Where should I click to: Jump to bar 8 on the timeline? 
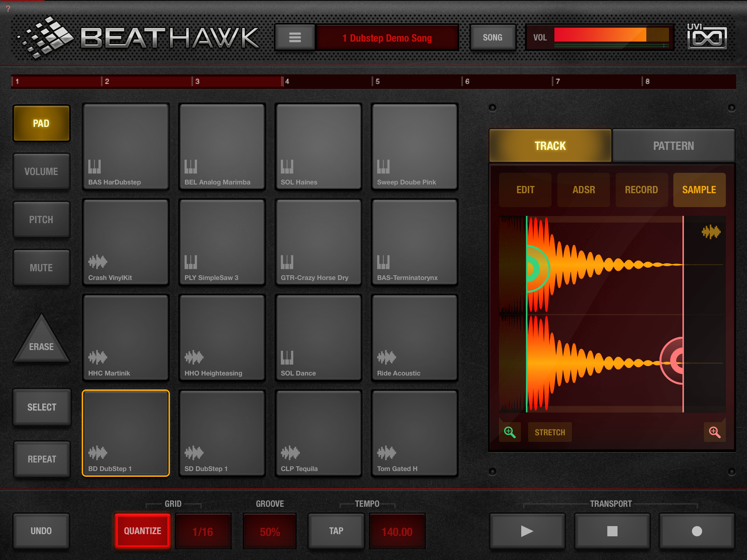pyautogui.click(x=647, y=81)
